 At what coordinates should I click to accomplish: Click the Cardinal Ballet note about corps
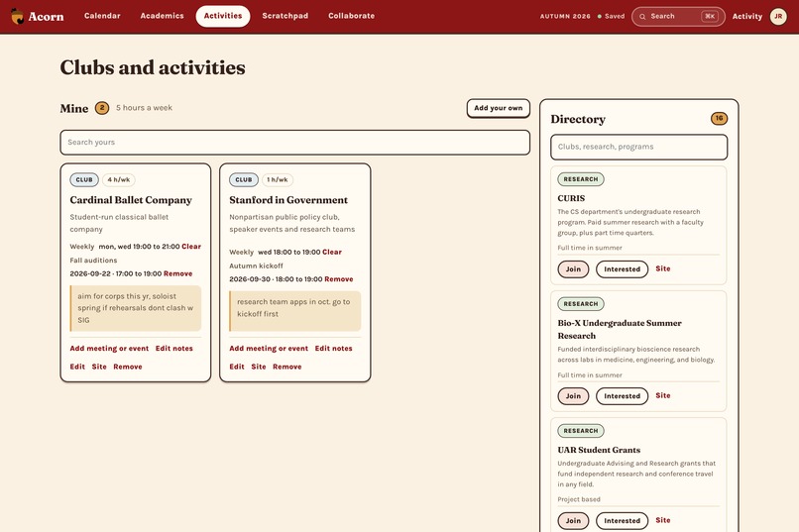[x=136, y=308]
